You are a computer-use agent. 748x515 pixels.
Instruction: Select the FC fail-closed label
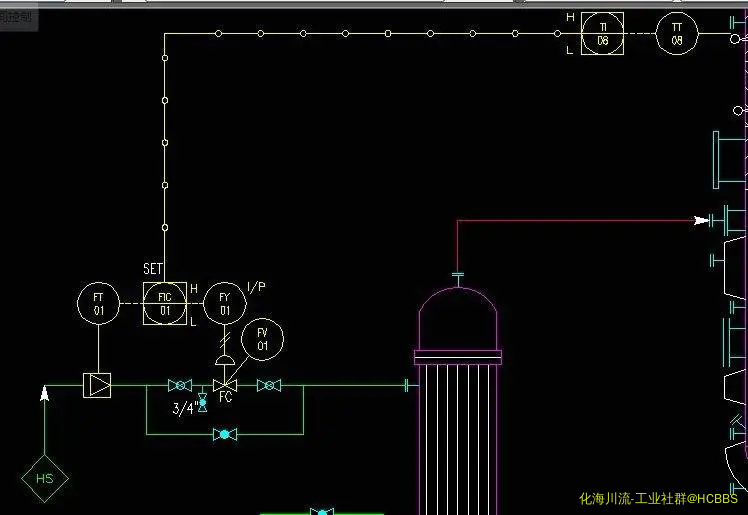[226, 397]
